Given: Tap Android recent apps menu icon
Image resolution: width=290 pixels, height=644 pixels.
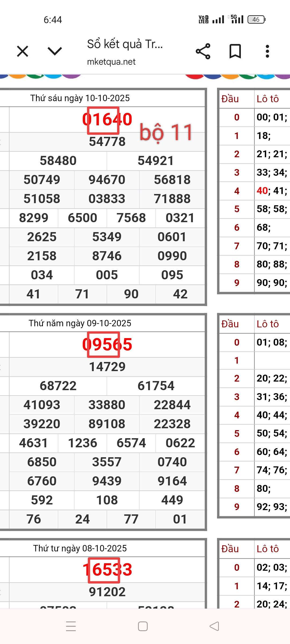Looking at the screenshot, I should [x=71, y=626].
